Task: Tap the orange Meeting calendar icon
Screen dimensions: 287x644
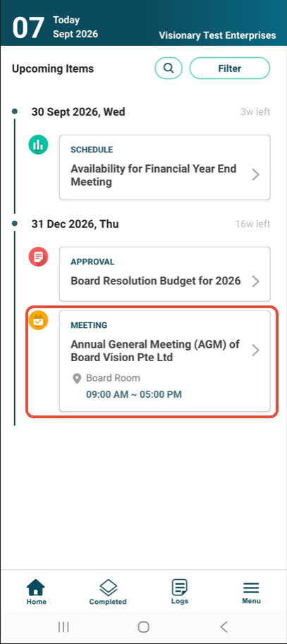Action: 38,320
